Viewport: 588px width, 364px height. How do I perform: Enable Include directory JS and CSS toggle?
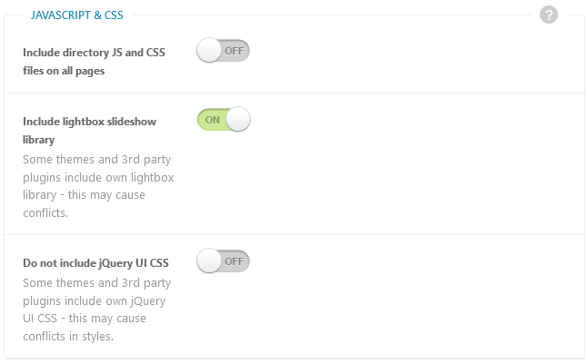pyautogui.click(x=224, y=51)
